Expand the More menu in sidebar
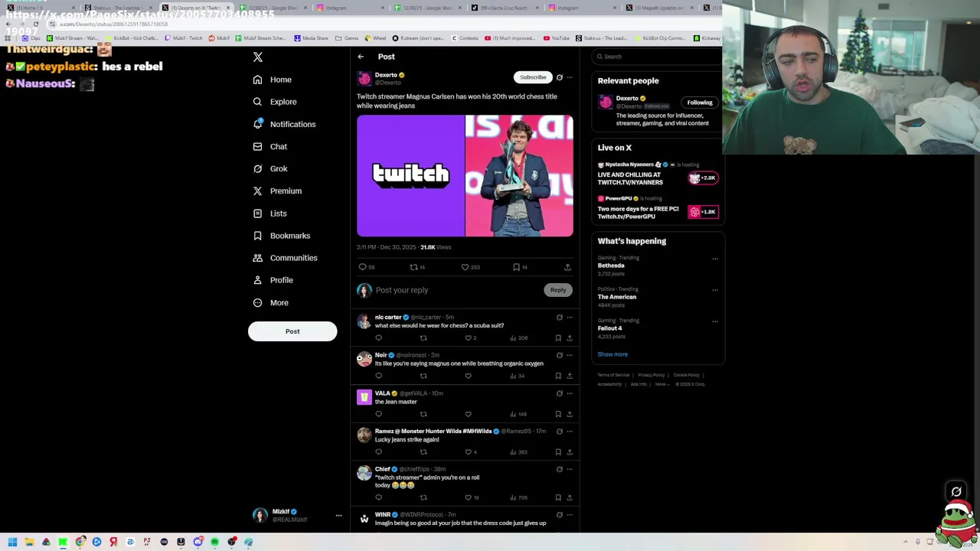The image size is (980, 551). coord(271,302)
